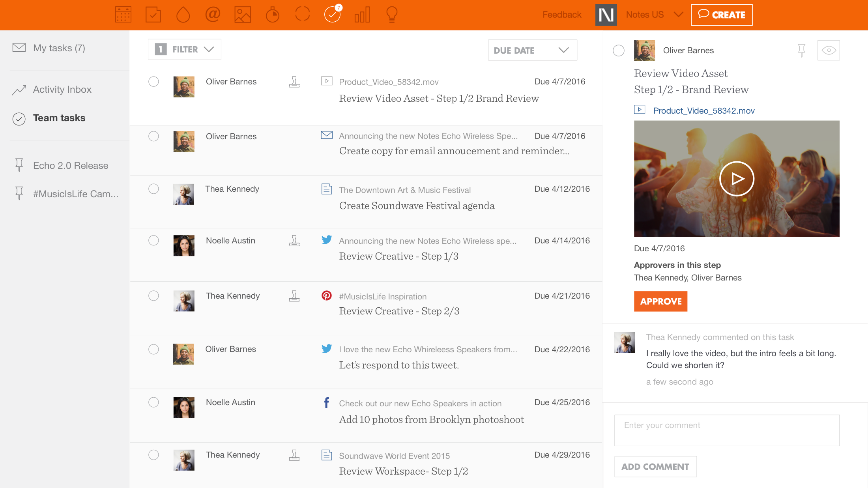The image size is (868, 488).
Task: Check off Review Workspace Step 1/2 task
Action: pyautogui.click(x=153, y=455)
